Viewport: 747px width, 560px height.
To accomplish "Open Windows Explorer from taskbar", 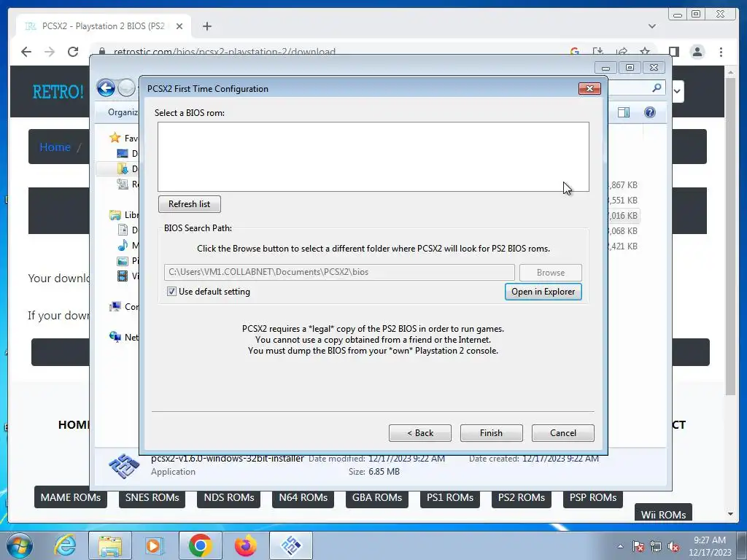I will coord(110,545).
